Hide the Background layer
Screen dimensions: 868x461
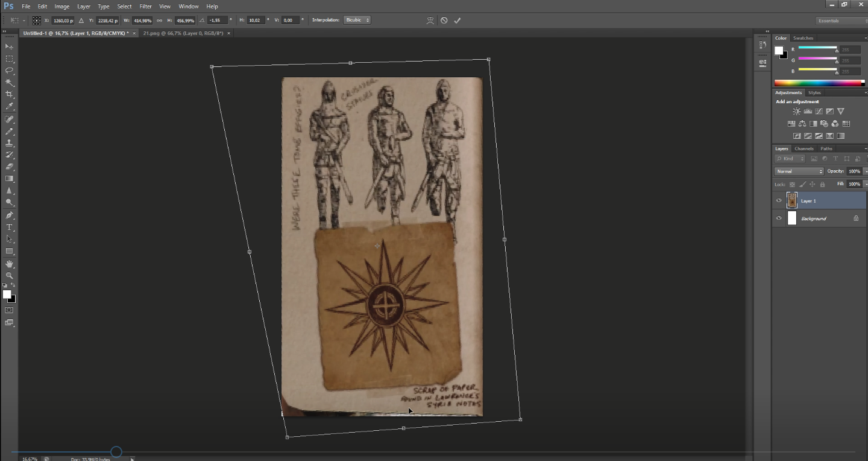779,218
